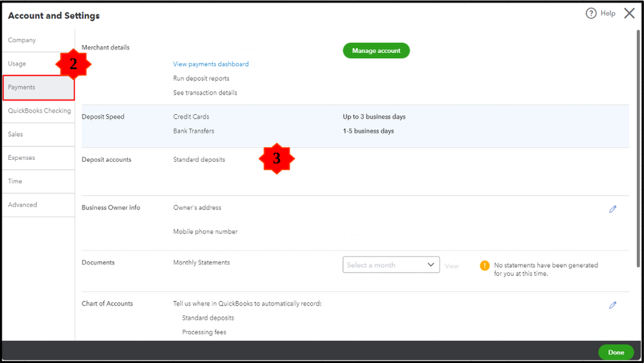Click the Deposit accounts section label

point(106,159)
